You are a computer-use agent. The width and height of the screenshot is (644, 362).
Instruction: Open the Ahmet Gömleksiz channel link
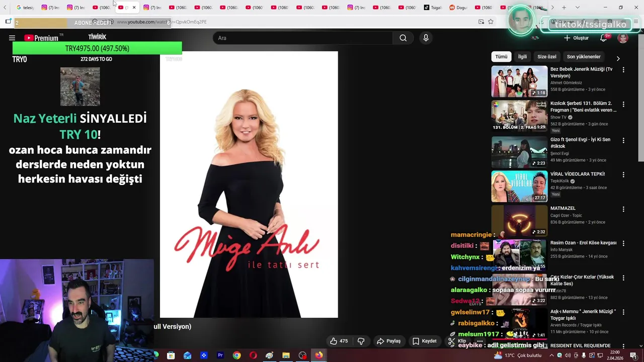pyautogui.click(x=566, y=82)
